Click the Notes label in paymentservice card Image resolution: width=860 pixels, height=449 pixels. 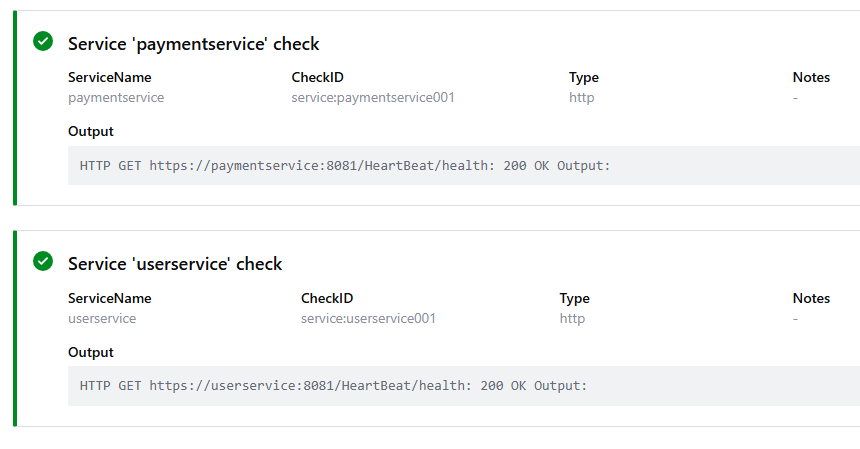811,77
